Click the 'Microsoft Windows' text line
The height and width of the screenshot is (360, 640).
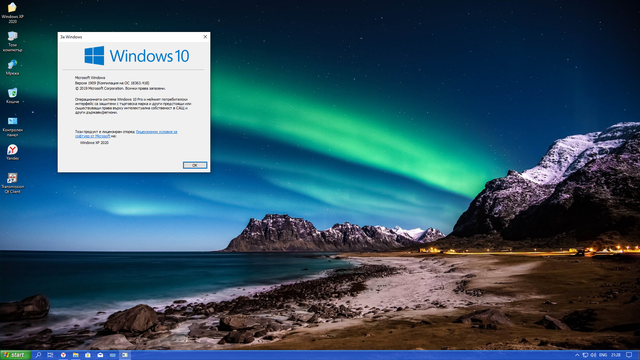[x=90, y=78]
